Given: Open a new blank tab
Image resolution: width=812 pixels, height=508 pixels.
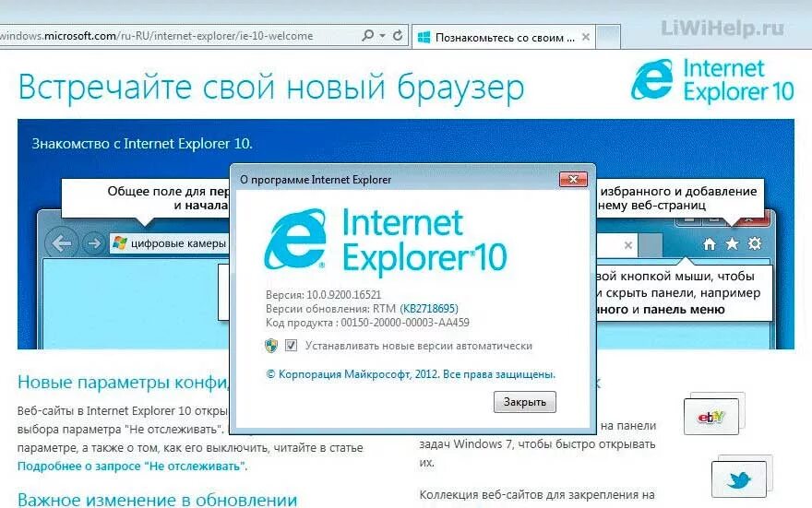Looking at the screenshot, I should [x=608, y=37].
